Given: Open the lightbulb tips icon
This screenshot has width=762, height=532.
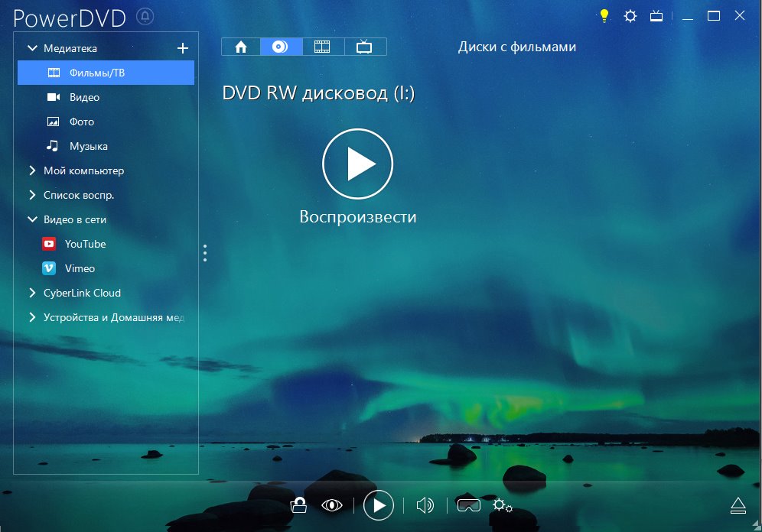Looking at the screenshot, I should pyautogui.click(x=604, y=15).
